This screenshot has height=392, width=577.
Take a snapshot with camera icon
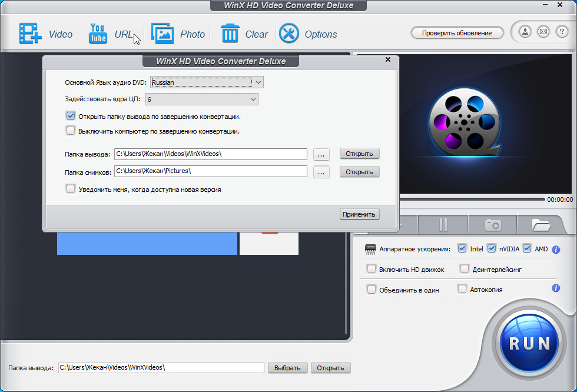(493, 225)
